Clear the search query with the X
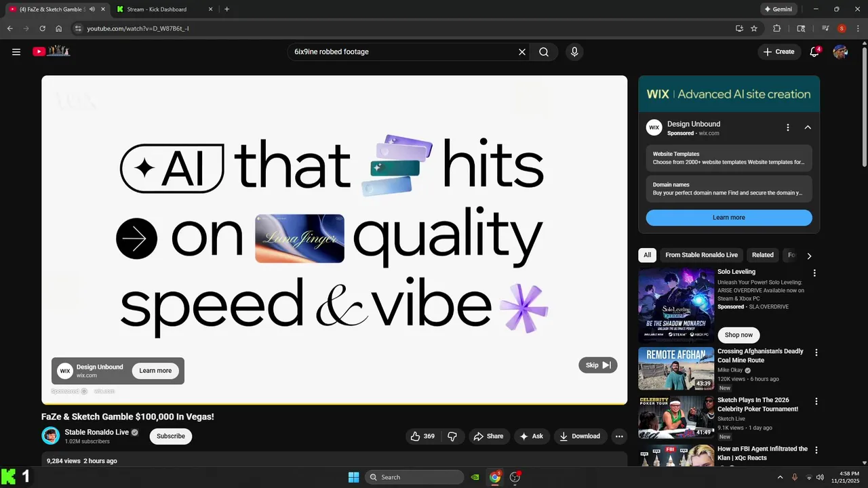 pos(522,52)
